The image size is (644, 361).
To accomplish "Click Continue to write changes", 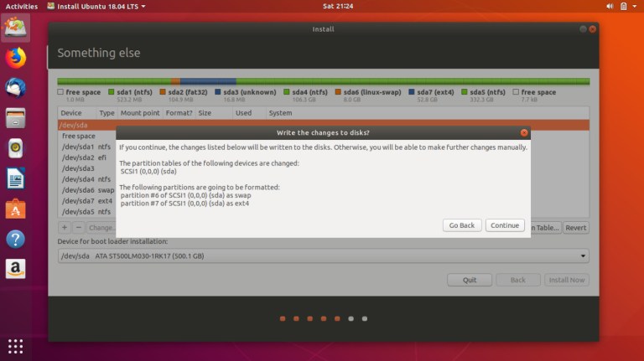I will point(505,225).
